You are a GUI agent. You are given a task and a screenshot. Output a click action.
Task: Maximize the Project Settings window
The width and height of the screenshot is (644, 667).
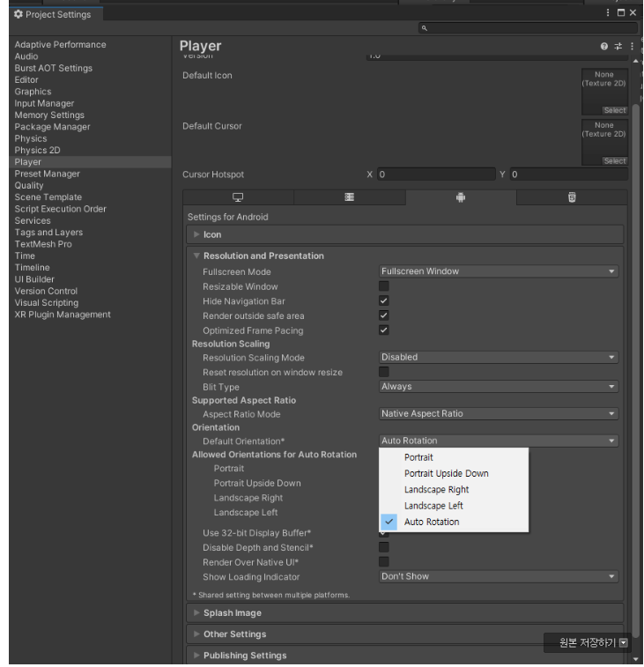point(621,12)
